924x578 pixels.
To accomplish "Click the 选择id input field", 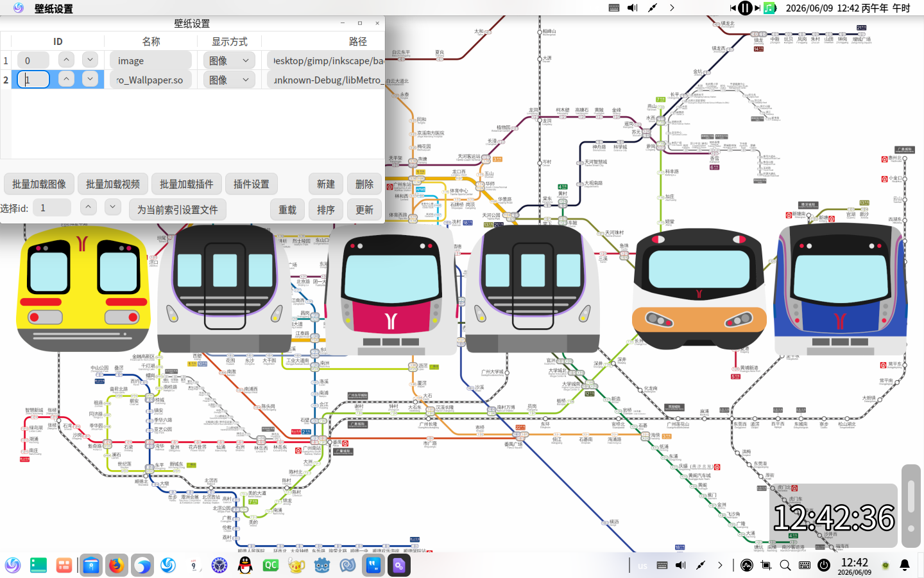I will [52, 207].
